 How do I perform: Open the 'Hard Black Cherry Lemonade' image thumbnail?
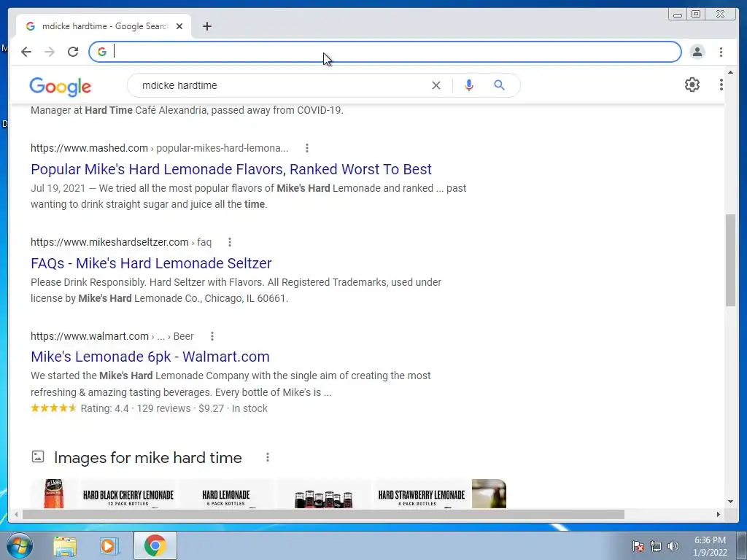coord(128,495)
